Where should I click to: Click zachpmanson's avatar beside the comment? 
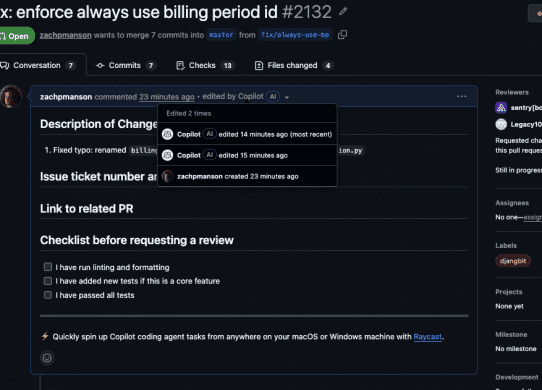click(x=11, y=96)
